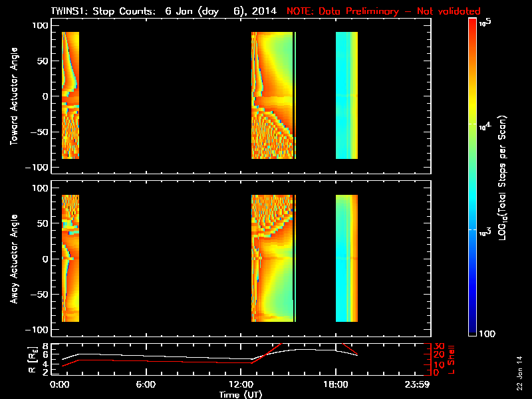Click the '6:00' time tick label
This screenshot has height=399, width=532.
146,384
